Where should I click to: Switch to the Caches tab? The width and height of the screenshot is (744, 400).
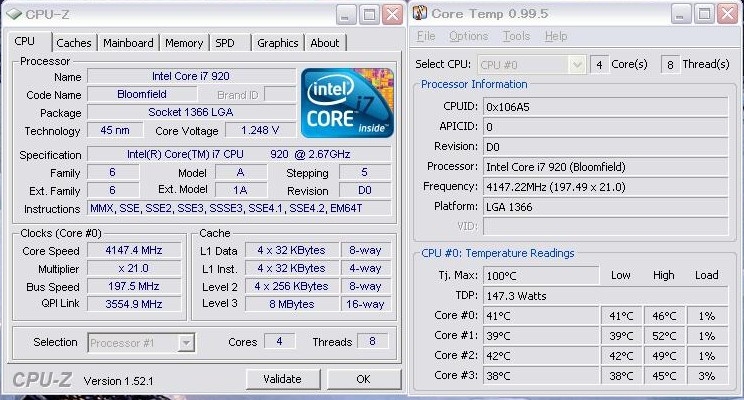(x=74, y=43)
